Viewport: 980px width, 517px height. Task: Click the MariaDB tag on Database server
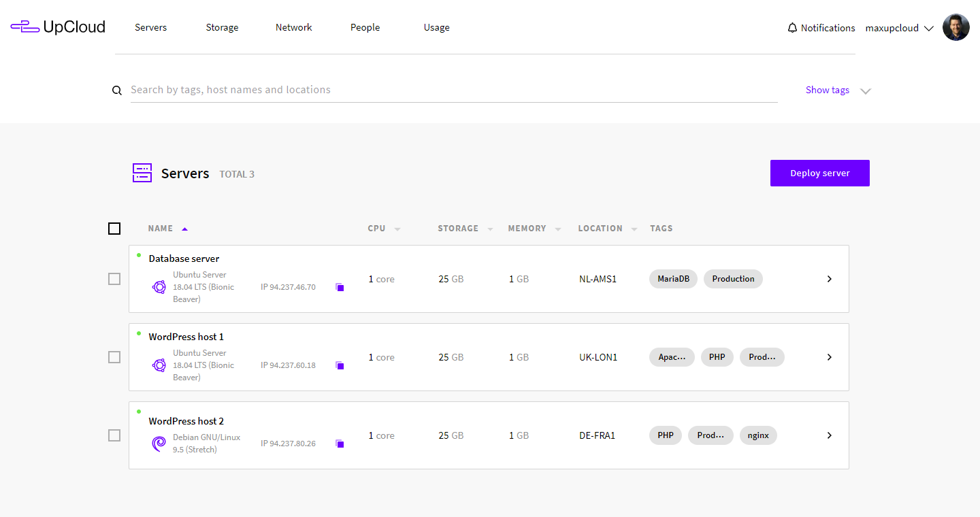tap(673, 279)
